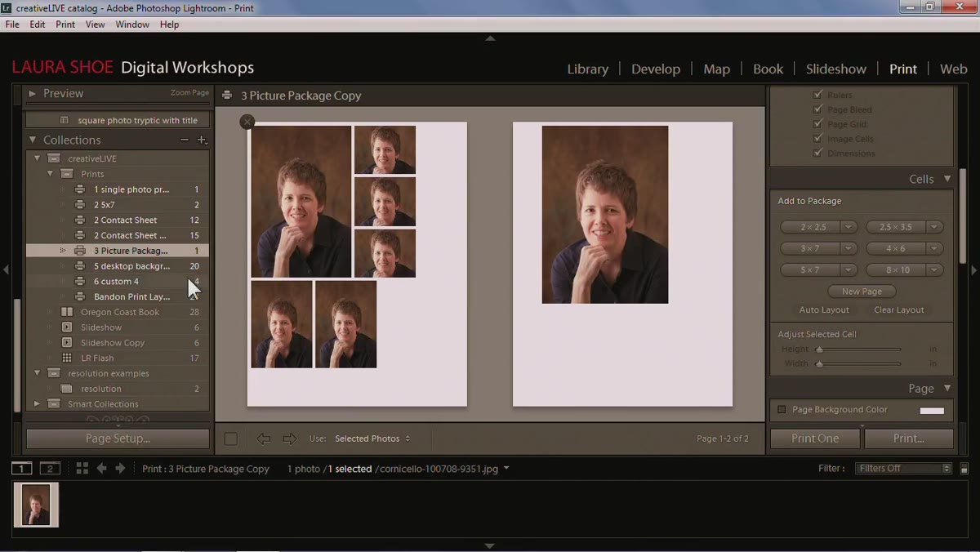This screenshot has height=552, width=980.
Task: Collapse the Prints collection set
Action: (50, 174)
